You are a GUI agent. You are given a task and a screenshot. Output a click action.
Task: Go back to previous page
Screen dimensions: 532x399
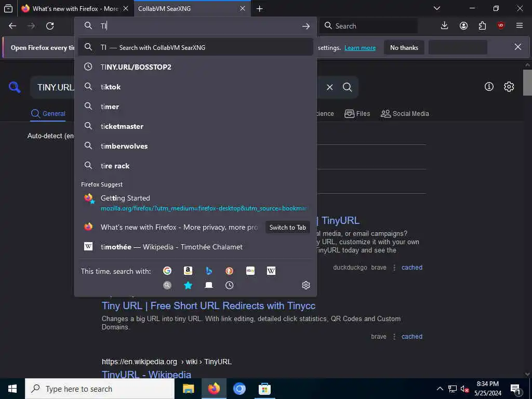point(12,26)
